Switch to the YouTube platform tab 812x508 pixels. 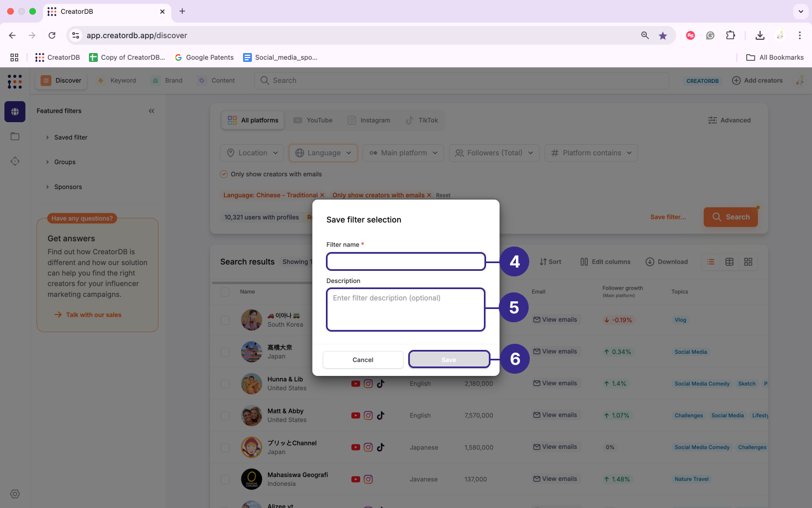(313, 121)
